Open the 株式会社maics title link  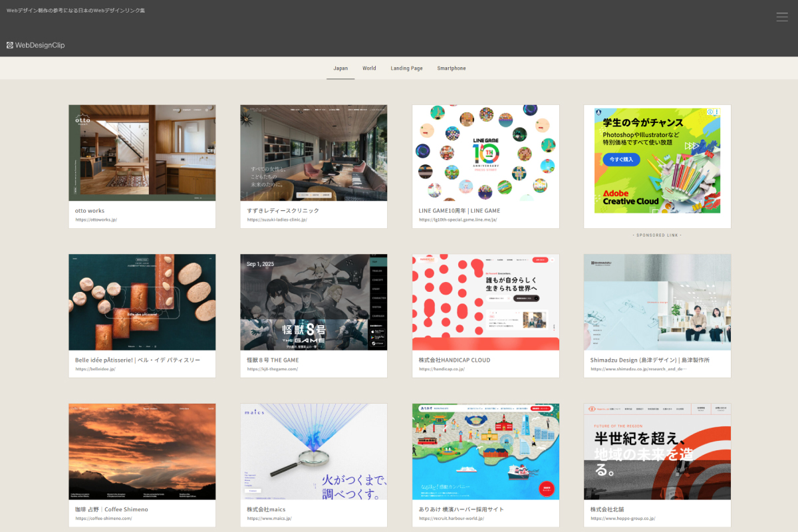click(267, 509)
